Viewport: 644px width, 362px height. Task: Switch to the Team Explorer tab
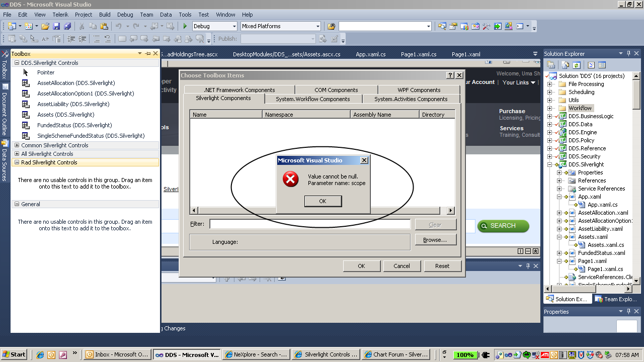coord(616,299)
